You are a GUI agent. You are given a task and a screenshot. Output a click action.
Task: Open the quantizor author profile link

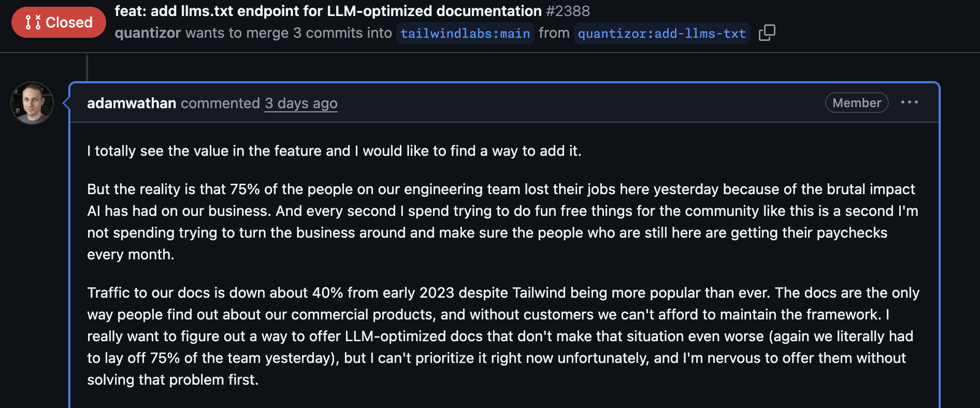148,33
